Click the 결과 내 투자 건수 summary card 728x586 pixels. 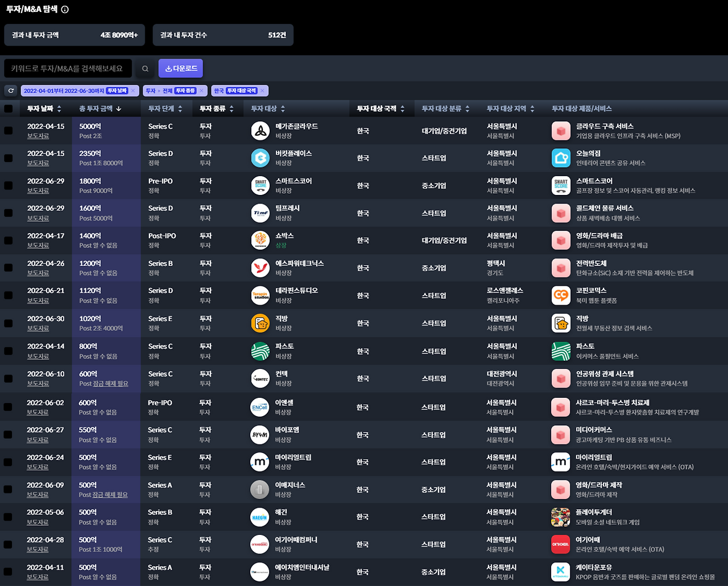[x=223, y=35]
